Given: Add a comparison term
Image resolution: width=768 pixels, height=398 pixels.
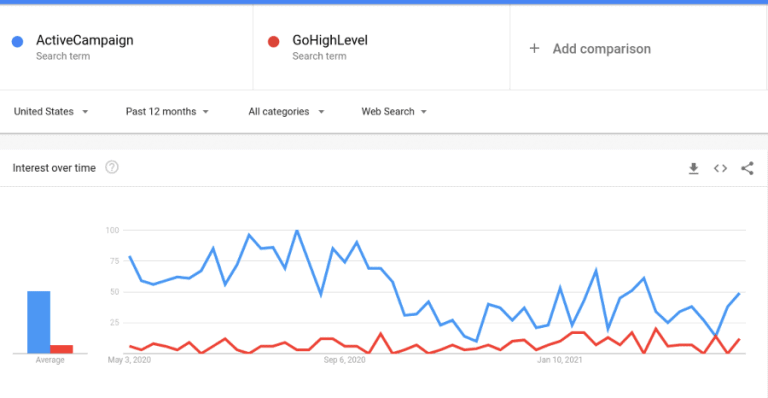Looking at the screenshot, I should pos(602,49).
